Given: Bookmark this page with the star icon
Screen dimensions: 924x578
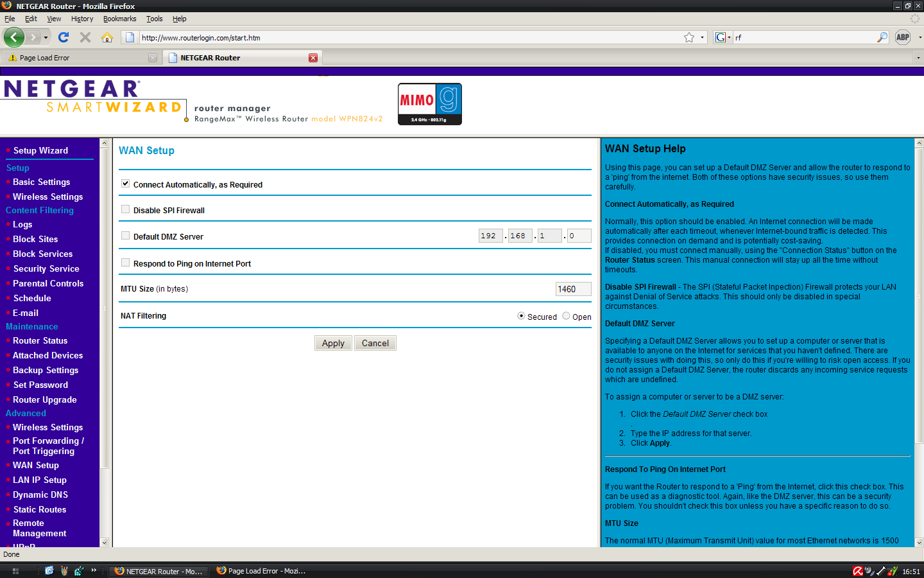Looking at the screenshot, I should coord(689,37).
